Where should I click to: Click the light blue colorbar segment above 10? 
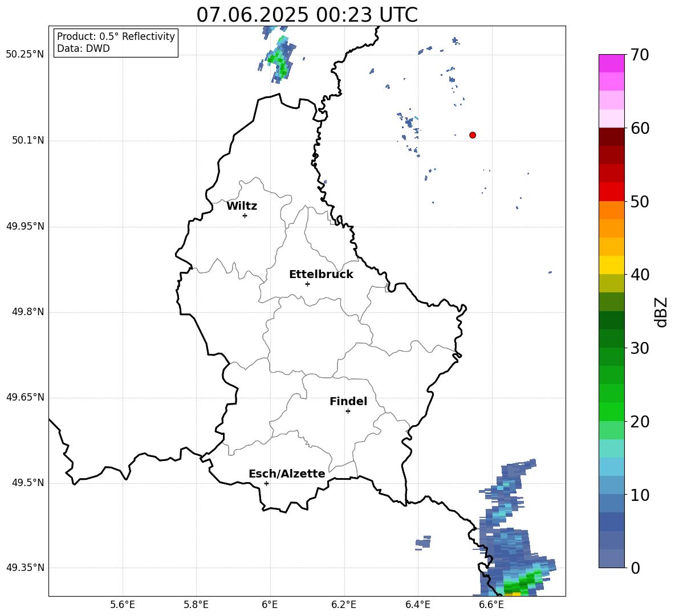611,485
